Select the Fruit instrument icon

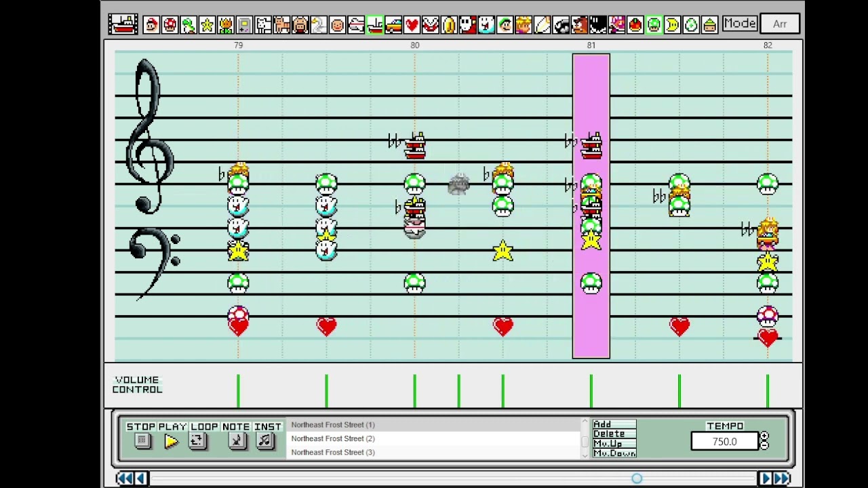point(635,24)
